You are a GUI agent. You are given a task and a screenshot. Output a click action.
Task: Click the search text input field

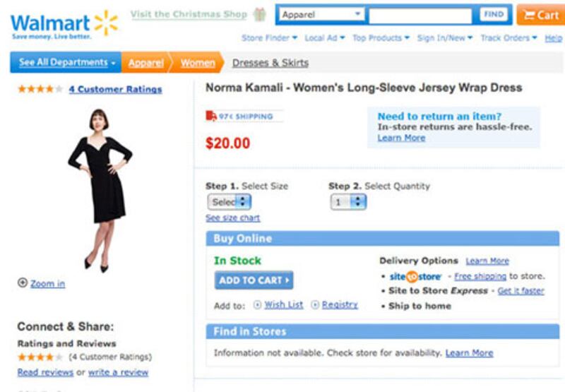point(420,16)
